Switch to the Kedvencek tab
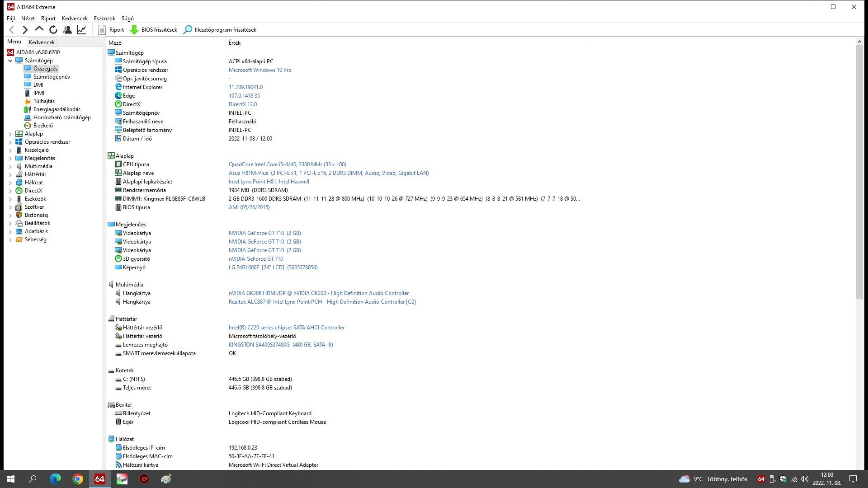Image resolution: width=868 pixels, height=488 pixels. tap(42, 42)
